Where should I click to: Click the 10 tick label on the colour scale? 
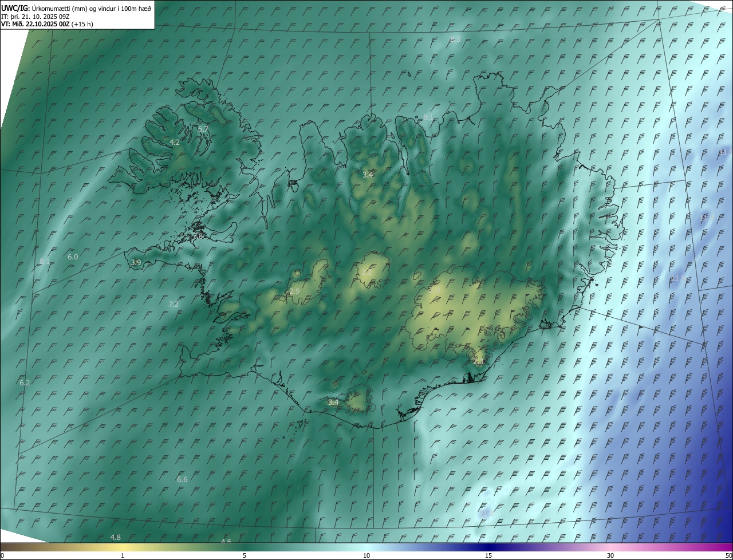[366, 555]
